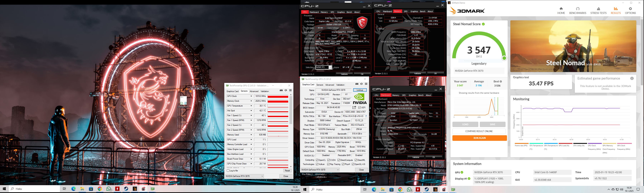Click the NVIDIA logo in GPU-Z
644x193 pixels.
[x=360, y=99]
